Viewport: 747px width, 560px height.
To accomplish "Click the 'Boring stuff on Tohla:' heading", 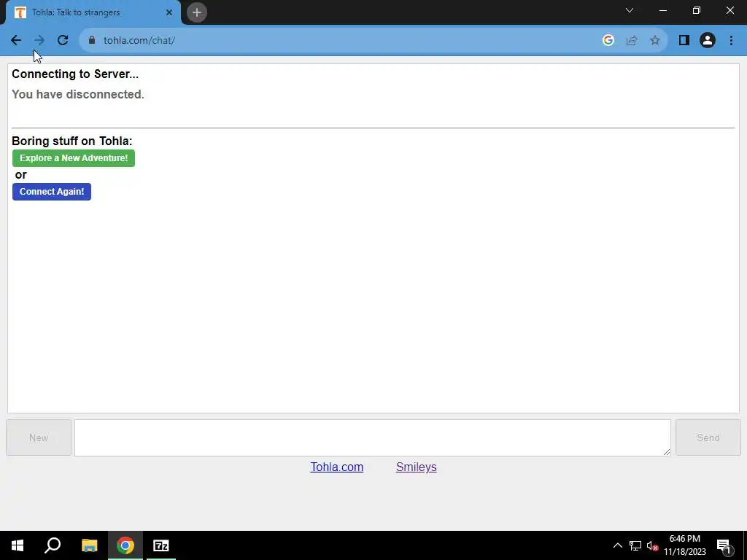I will [x=72, y=141].
